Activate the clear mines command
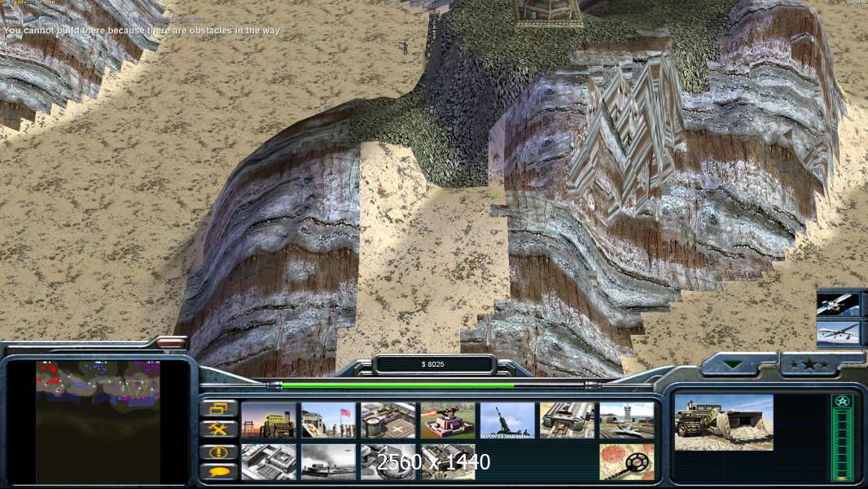868x489 pixels. point(627,461)
